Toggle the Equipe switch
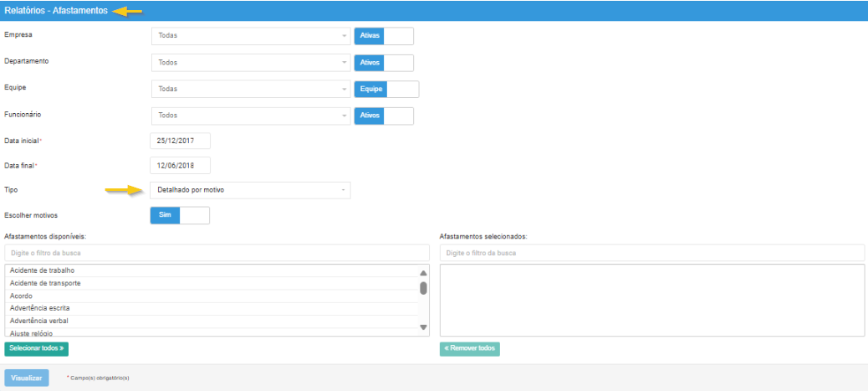Image resolution: width=868 pixels, height=391 pixels. [x=386, y=90]
